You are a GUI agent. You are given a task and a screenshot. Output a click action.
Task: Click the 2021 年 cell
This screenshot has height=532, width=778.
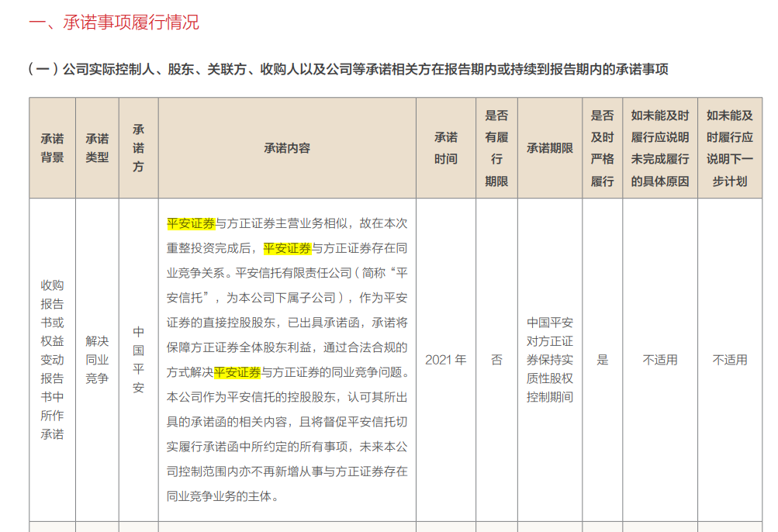445,360
